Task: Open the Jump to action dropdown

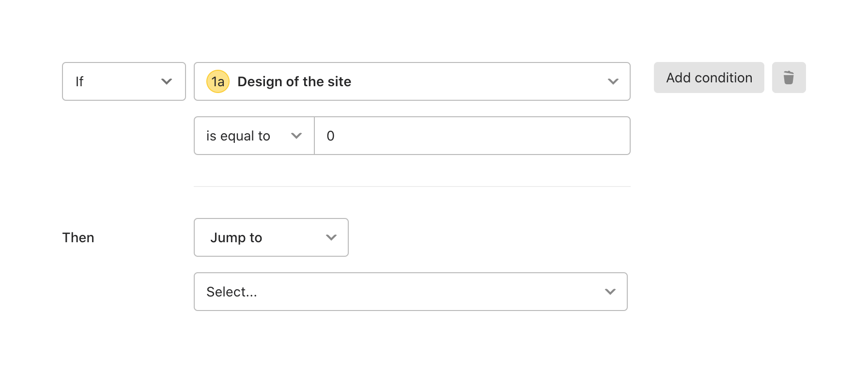Action: coord(271,237)
